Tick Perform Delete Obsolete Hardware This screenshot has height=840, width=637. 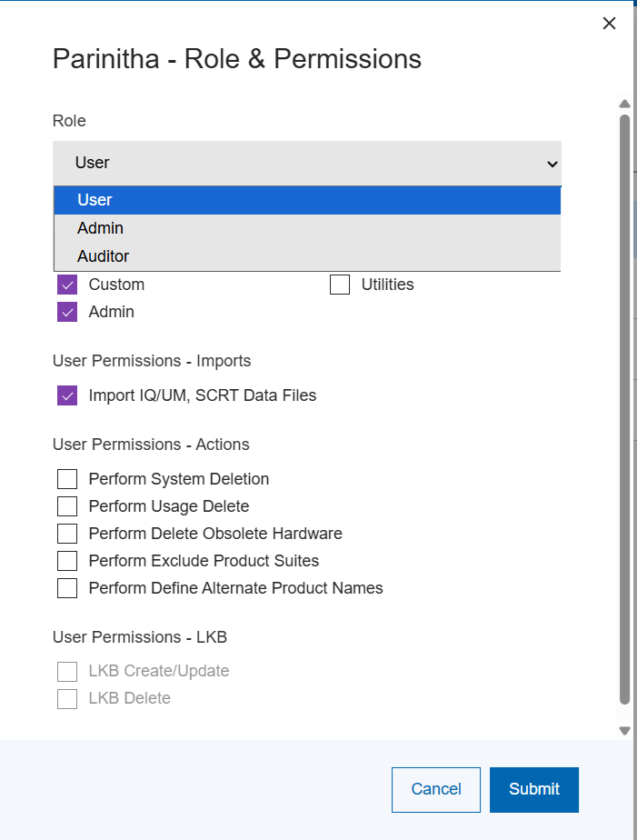coord(67,534)
